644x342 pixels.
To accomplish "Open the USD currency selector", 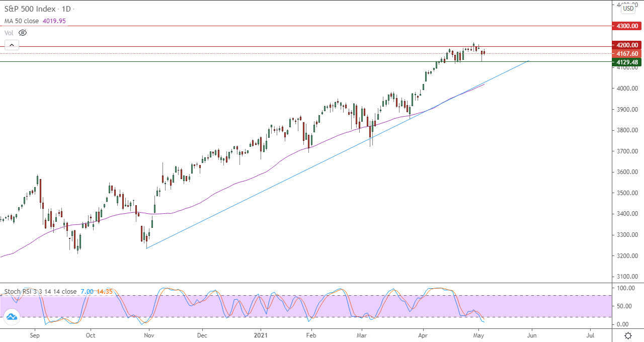I will click(x=628, y=8).
